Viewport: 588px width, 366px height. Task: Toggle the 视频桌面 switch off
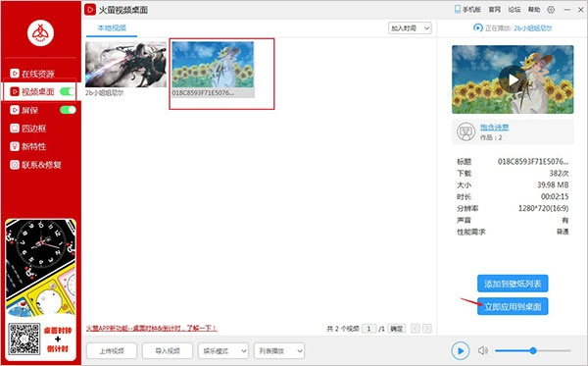[68, 91]
